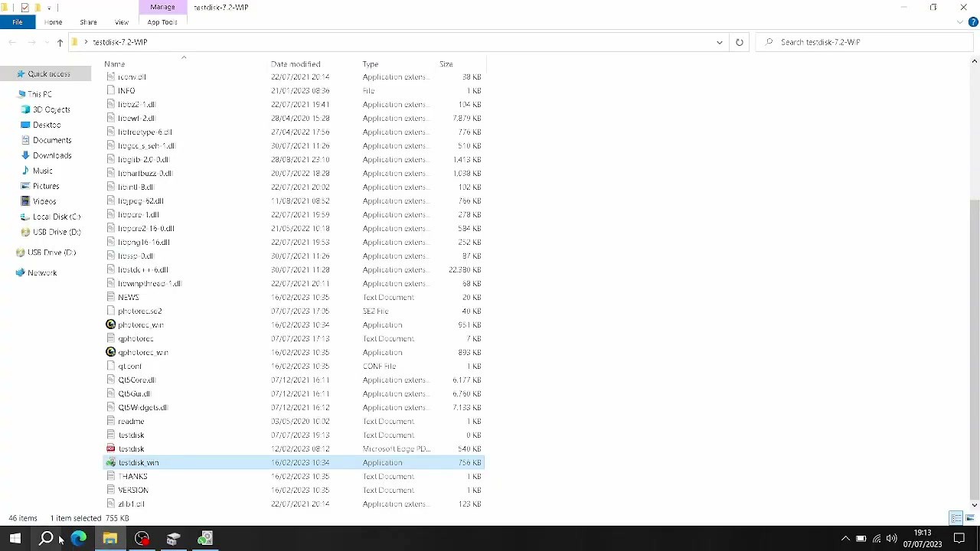
Task: Select the THANKS text document
Action: 294,477
